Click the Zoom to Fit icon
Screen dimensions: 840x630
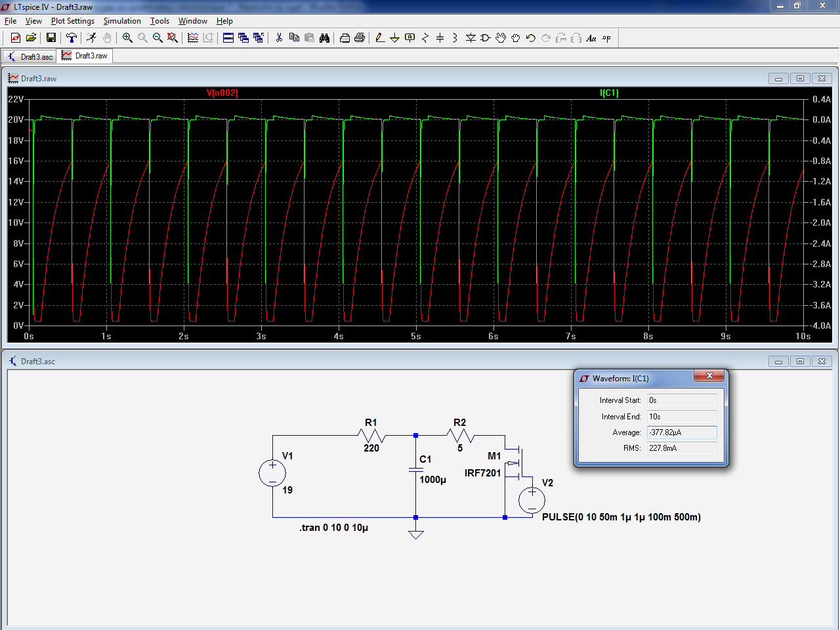tap(173, 38)
